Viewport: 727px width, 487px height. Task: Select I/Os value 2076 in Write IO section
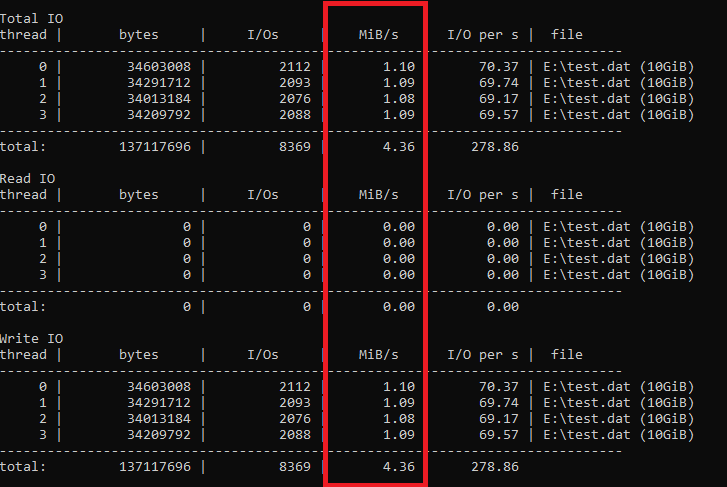[x=295, y=419]
